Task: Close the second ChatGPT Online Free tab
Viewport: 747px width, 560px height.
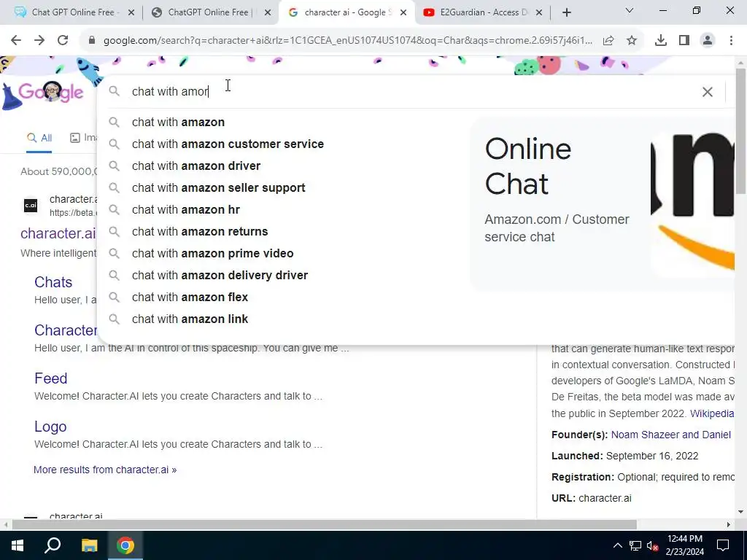Action: click(x=268, y=13)
